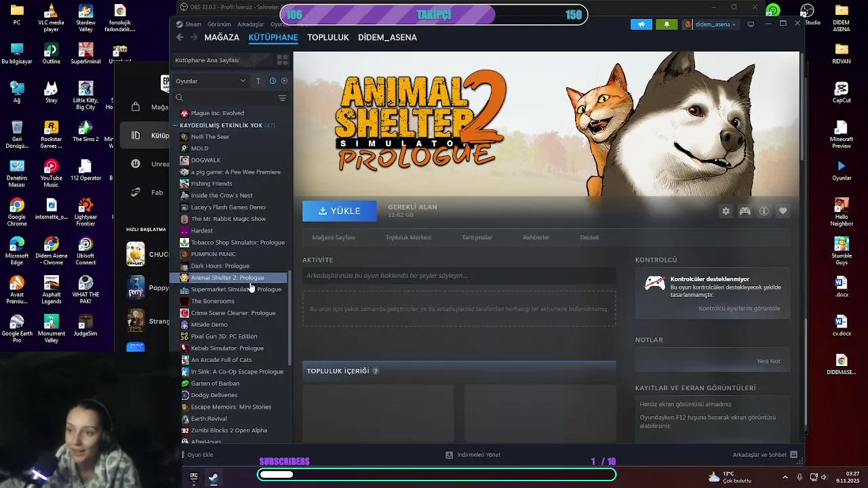Screen dimensions: 868x488
Task: Select Plague Inc: Evolved in list
Action: pyautogui.click(x=229, y=113)
